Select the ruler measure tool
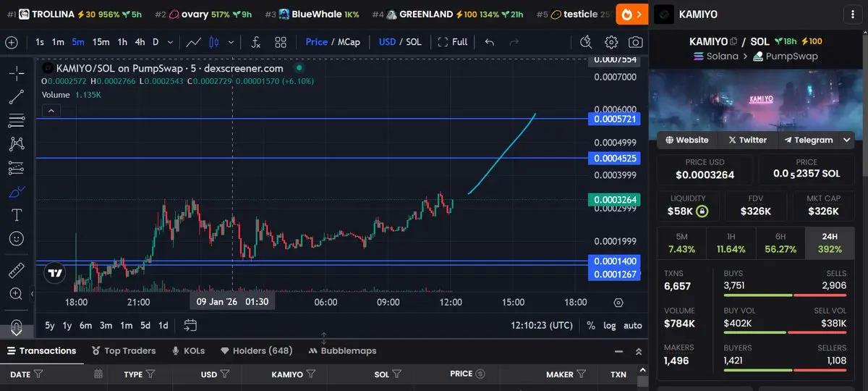 [x=16, y=271]
